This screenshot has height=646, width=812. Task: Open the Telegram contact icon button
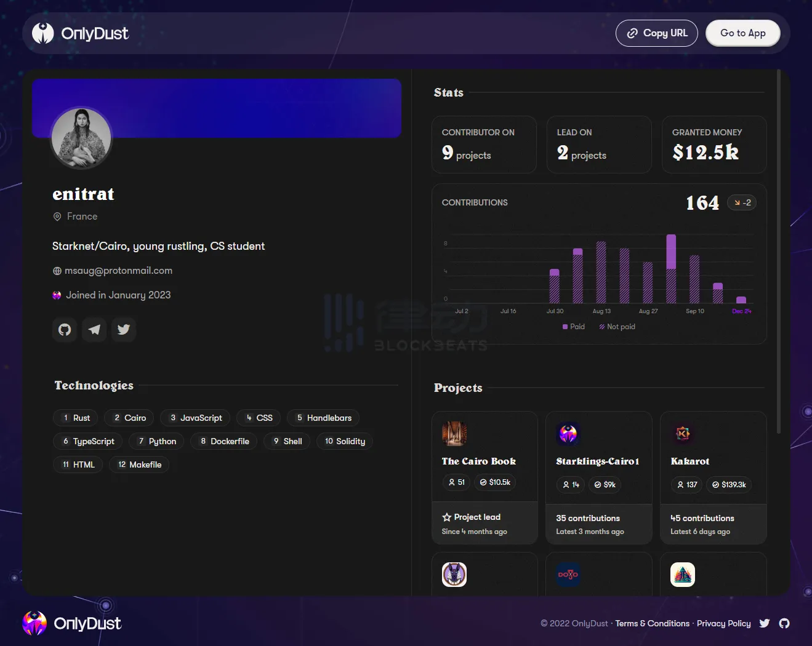click(94, 330)
